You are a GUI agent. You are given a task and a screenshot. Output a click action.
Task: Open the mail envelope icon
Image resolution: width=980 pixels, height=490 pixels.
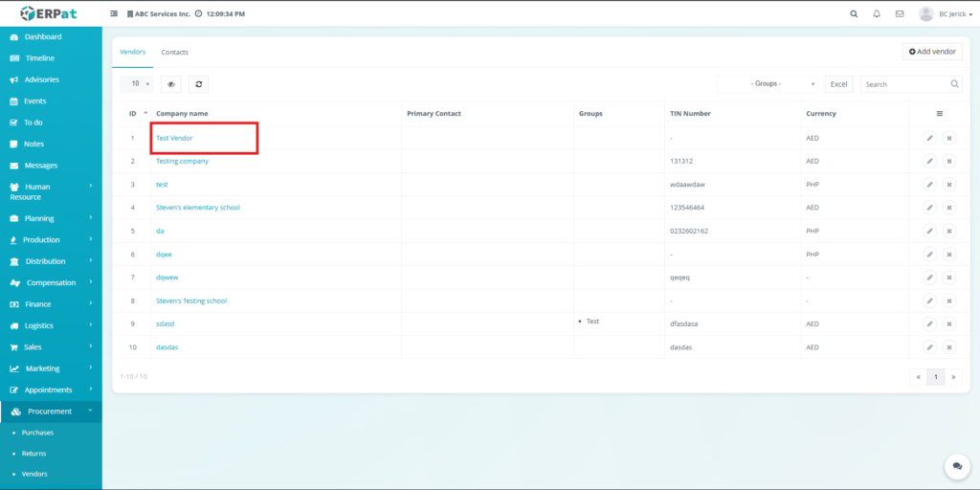click(x=900, y=13)
